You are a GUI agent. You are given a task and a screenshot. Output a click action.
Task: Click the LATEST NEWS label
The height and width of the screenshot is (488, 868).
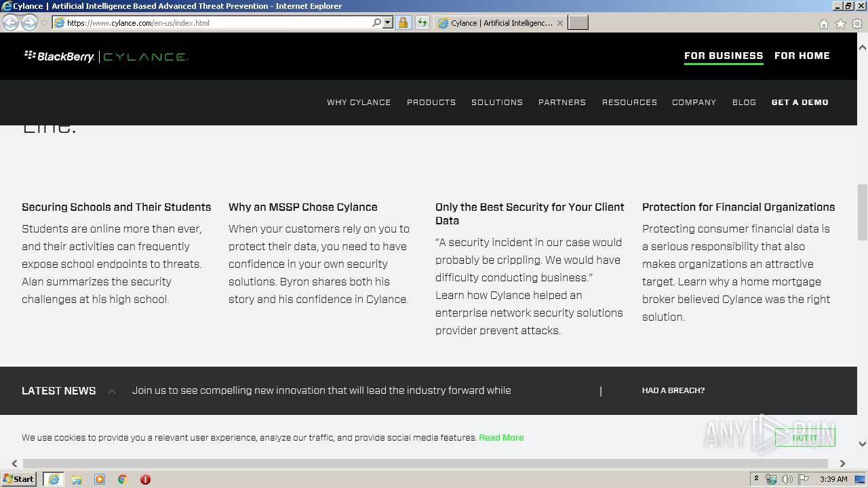tap(59, 391)
